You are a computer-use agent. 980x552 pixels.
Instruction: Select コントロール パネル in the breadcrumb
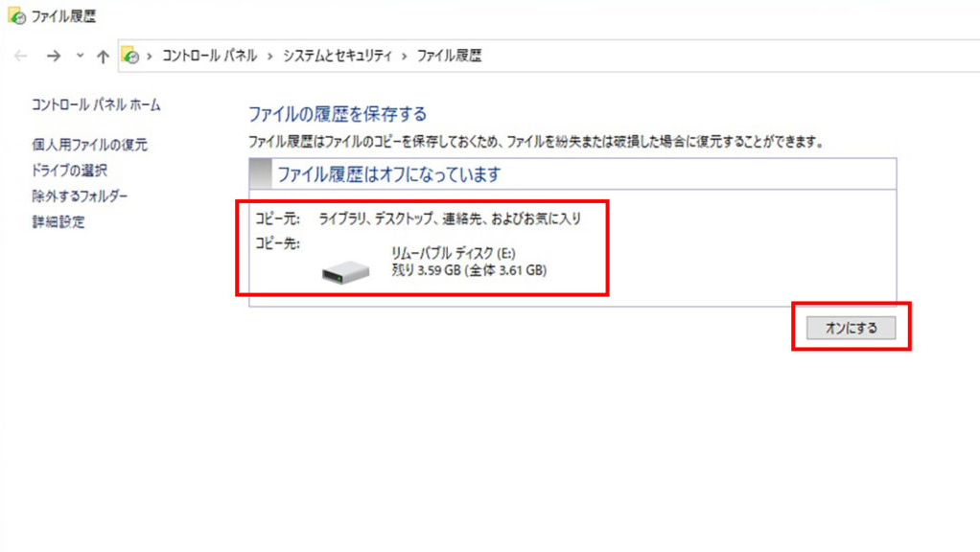coord(209,56)
